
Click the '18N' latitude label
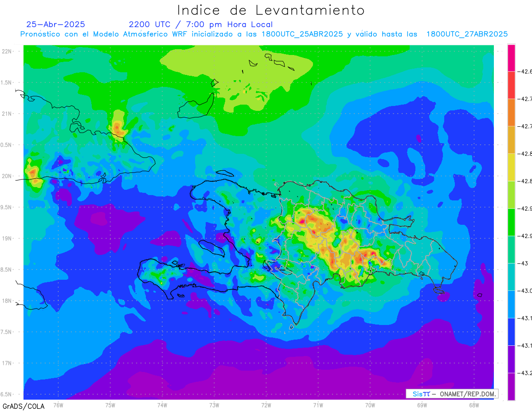(x=7, y=301)
